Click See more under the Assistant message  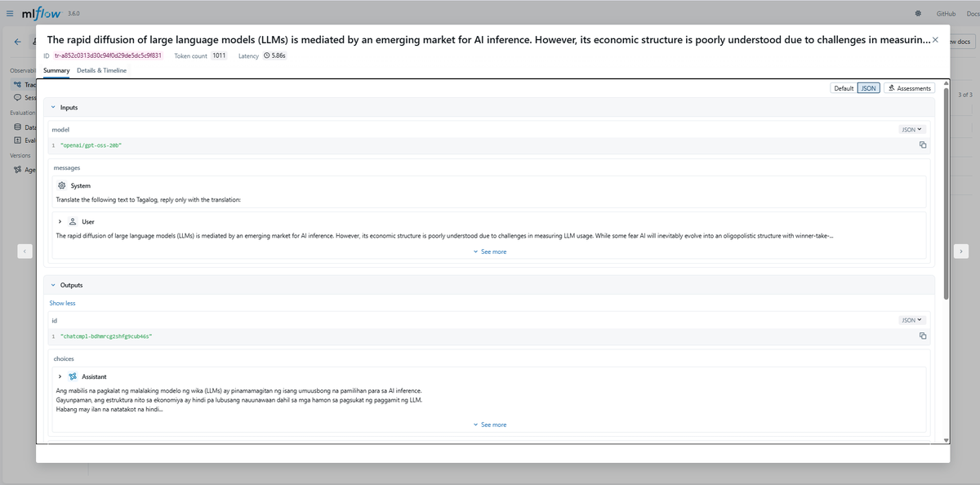pyautogui.click(x=490, y=425)
